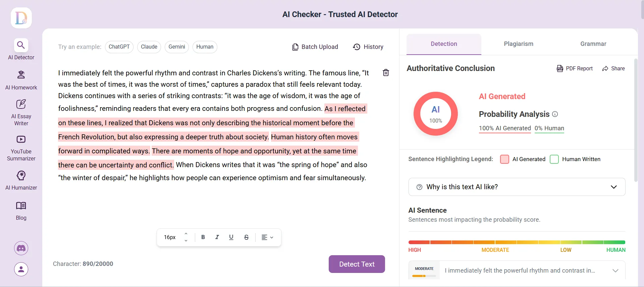Open the AI Homework sidebar item
This screenshot has height=287, width=644.
[x=21, y=80]
